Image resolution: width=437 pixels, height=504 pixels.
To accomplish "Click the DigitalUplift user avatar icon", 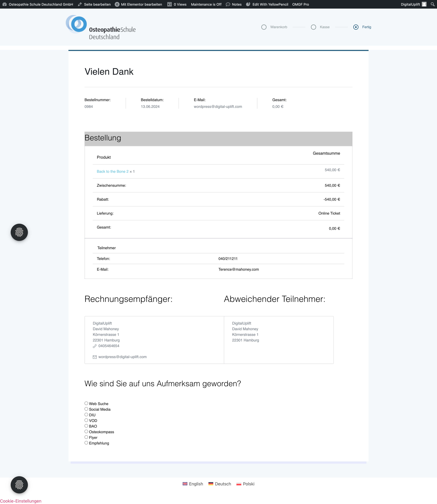I will pos(424,4).
